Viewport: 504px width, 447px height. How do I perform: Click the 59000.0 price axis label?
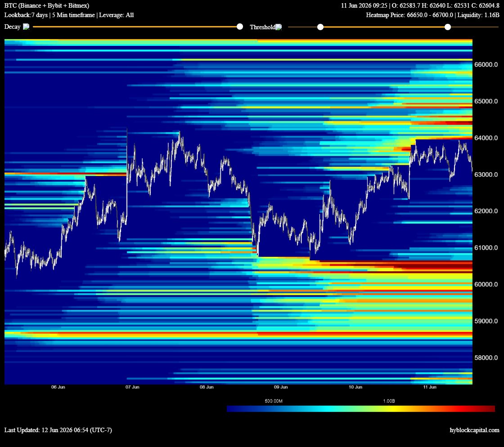coord(486,321)
